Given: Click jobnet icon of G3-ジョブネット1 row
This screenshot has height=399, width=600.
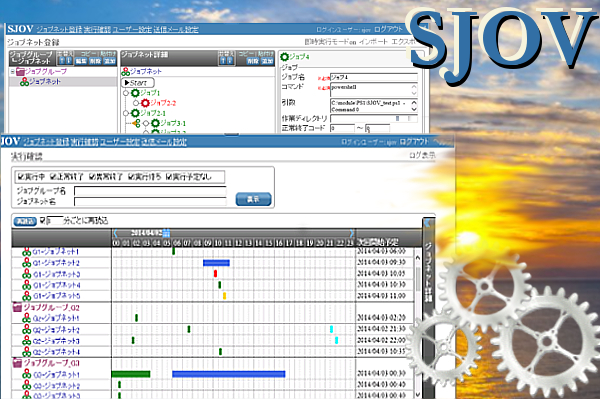Looking at the screenshot, I should click(26, 374).
